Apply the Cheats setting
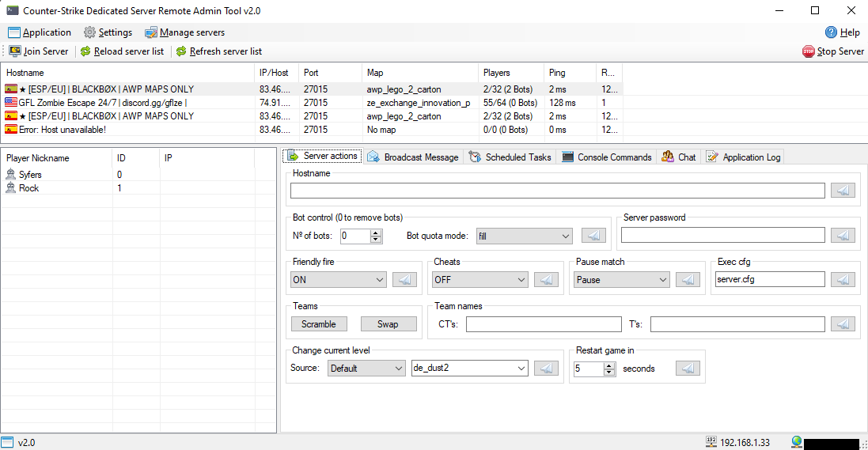868x450 pixels. pyautogui.click(x=547, y=279)
